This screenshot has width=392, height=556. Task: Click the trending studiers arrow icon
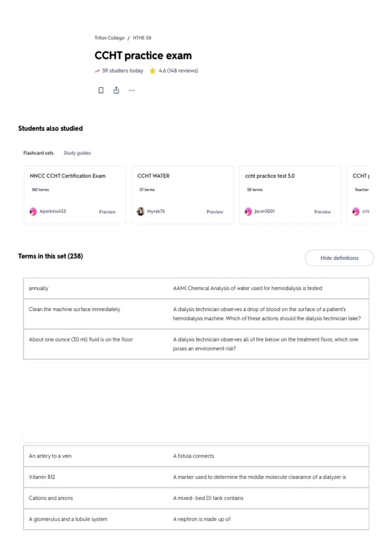click(97, 71)
